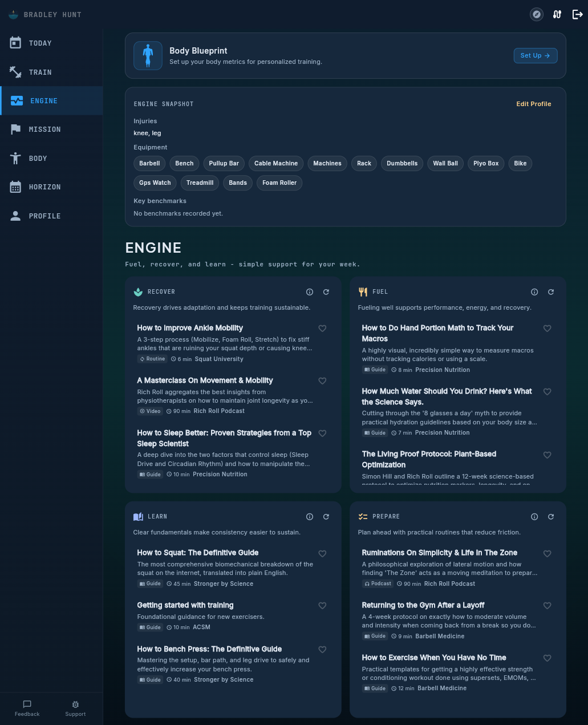Click the Body Blueprint figure icon
588x725 pixels.
tap(148, 56)
